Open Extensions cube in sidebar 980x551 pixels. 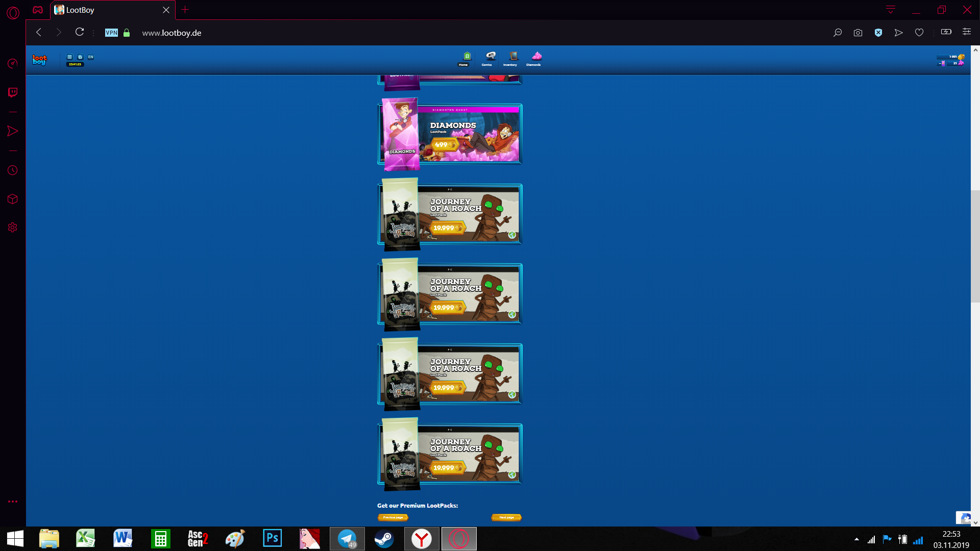tap(13, 199)
